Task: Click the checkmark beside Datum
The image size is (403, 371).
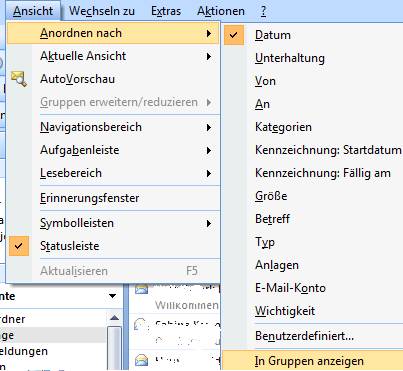Action: [x=234, y=35]
